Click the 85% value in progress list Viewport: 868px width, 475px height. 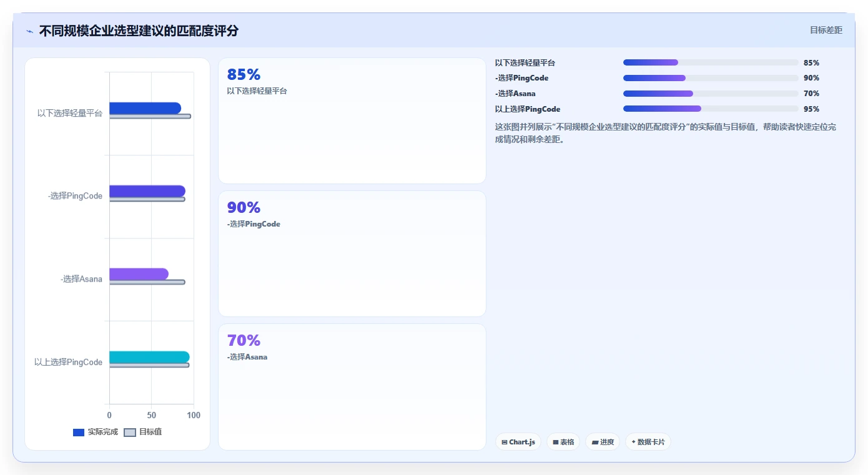point(811,63)
